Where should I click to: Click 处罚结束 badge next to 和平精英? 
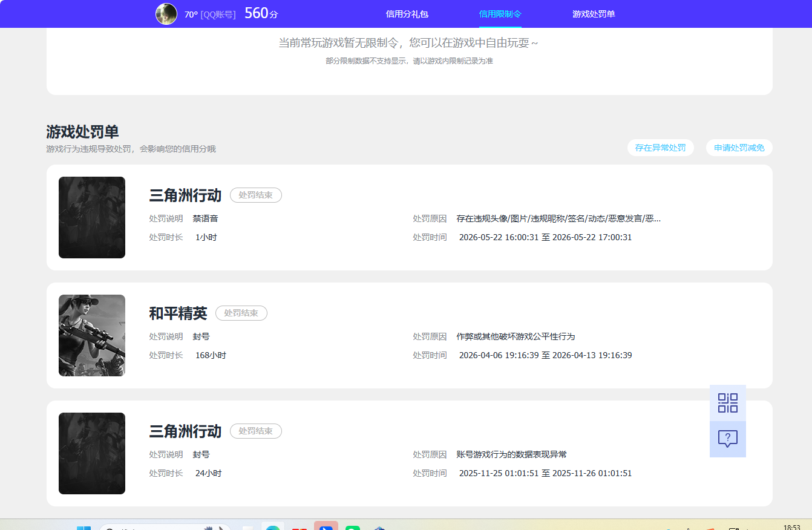pyautogui.click(x=241, y=313)
